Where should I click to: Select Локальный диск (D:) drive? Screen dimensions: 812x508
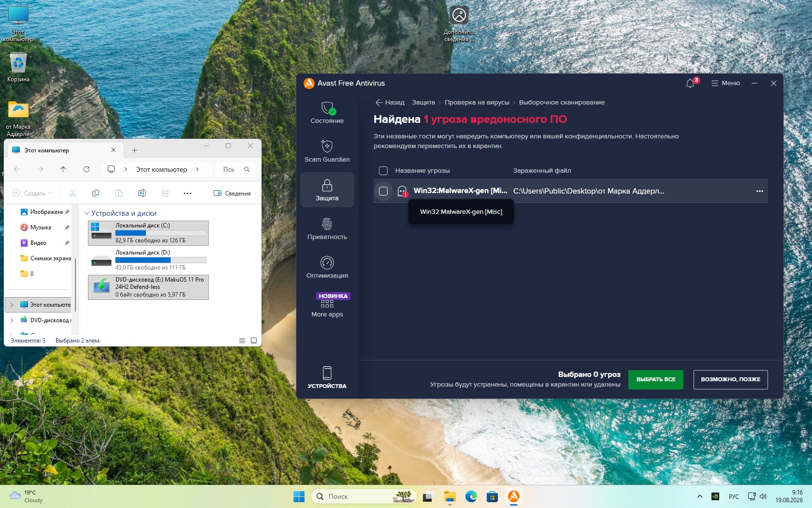pos(148,260)
